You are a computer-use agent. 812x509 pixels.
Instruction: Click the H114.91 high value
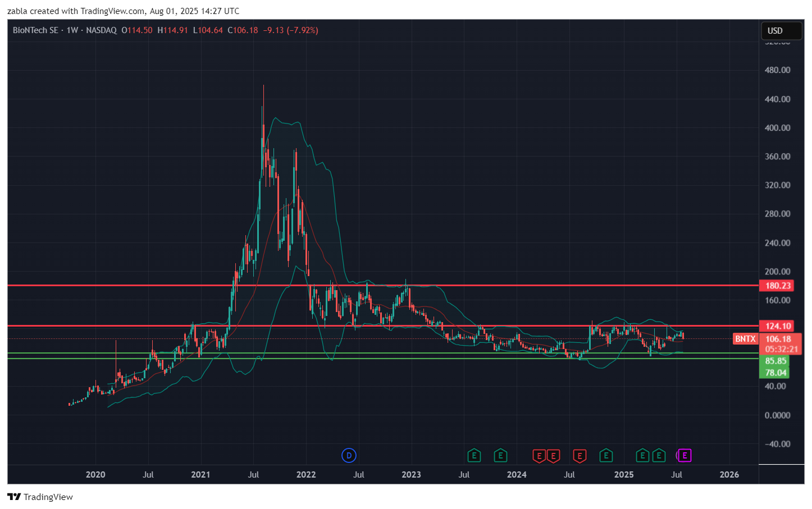click(172, 30)
